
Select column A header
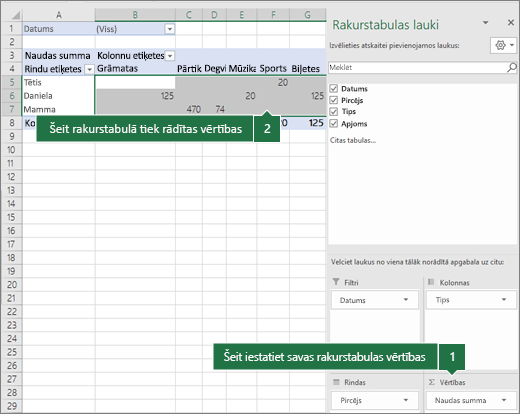pyautogui.click(x=59, y=15)
